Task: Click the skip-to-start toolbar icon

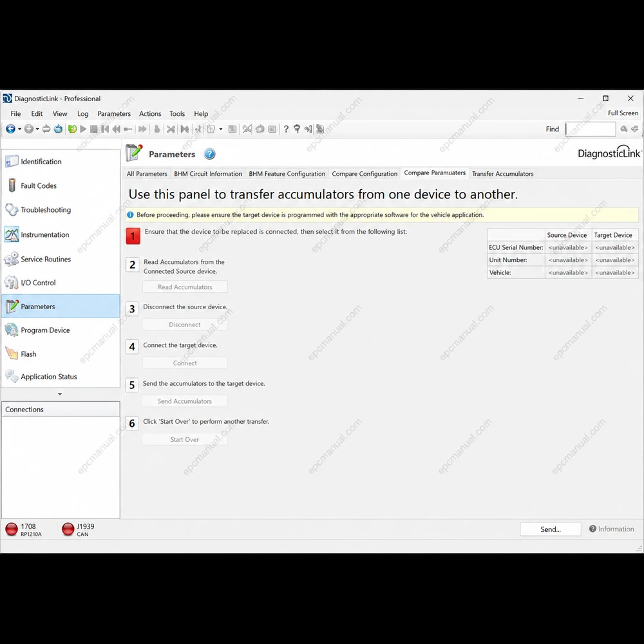Action: [x=105, y=129]
